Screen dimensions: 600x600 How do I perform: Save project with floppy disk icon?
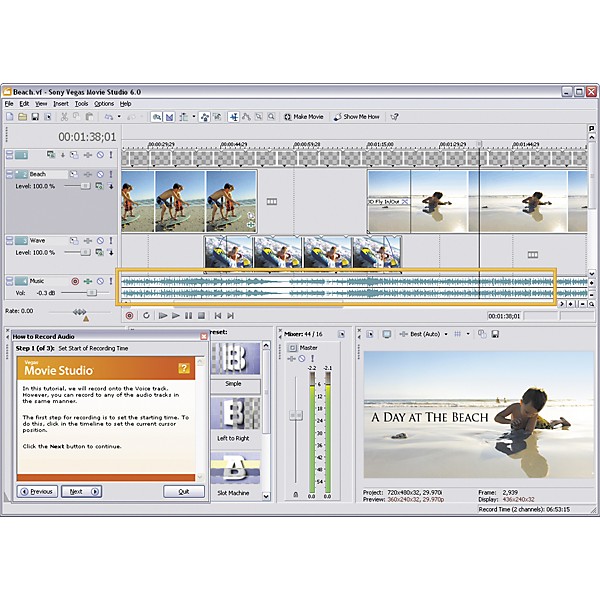[35, 117]
